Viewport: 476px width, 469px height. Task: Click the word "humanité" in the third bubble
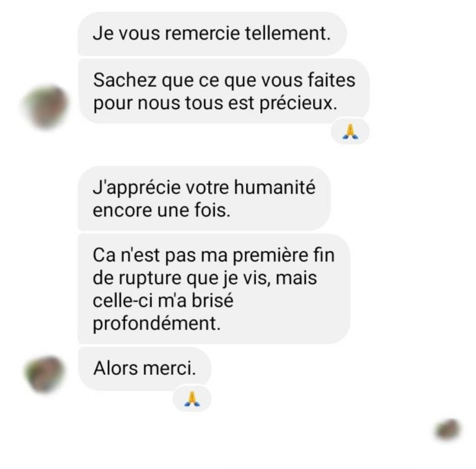[275, 187]
